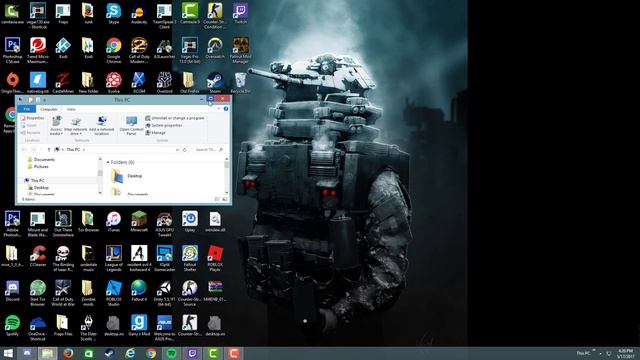This screenshot has height=360, width=640.
Task: Collapse the Explorer ribbon with the chevron
Action: (219, 109)
